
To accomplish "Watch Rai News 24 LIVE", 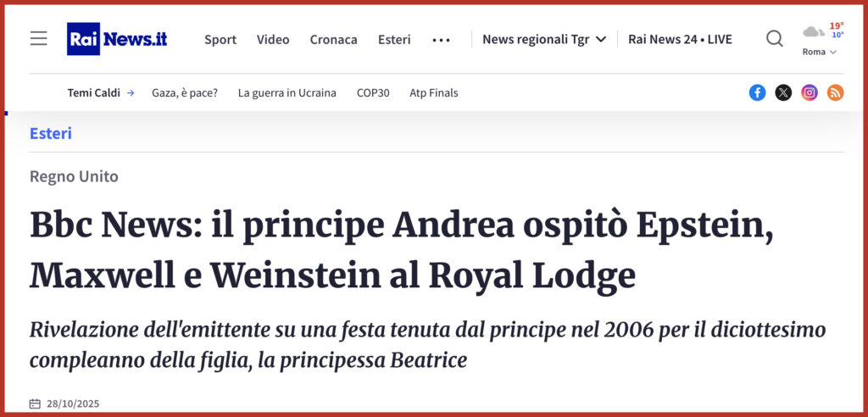I will (x=680, y=39).
